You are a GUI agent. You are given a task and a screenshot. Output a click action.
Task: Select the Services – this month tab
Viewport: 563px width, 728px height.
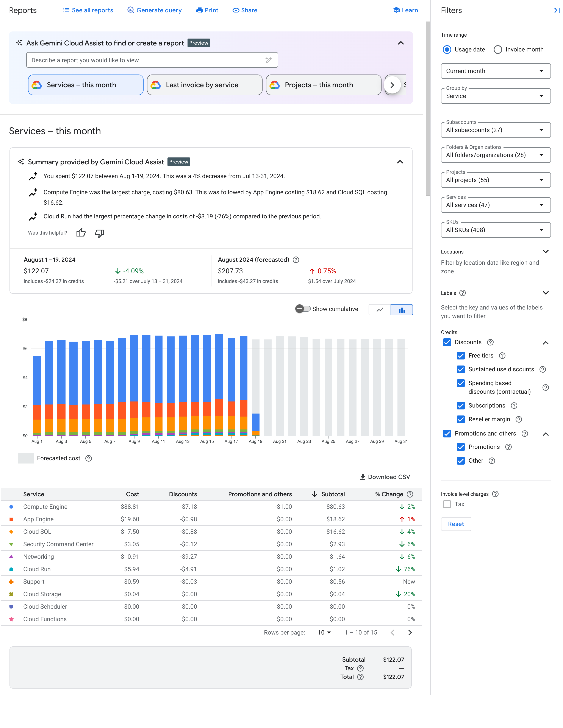pyautogui.click(x=86, y=84)
